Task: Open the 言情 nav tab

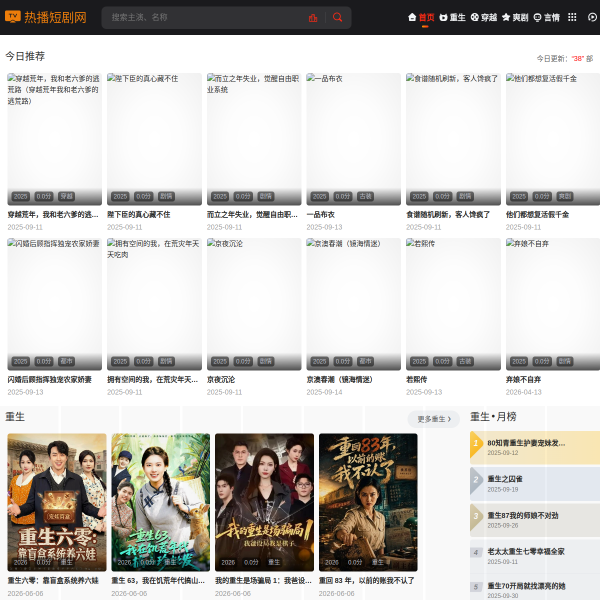Action: (x=546, y=18)
